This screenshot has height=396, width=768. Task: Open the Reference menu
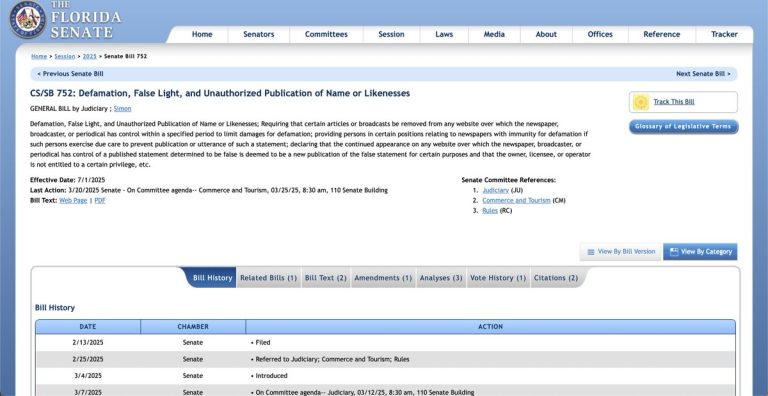[x=662, y=34]
